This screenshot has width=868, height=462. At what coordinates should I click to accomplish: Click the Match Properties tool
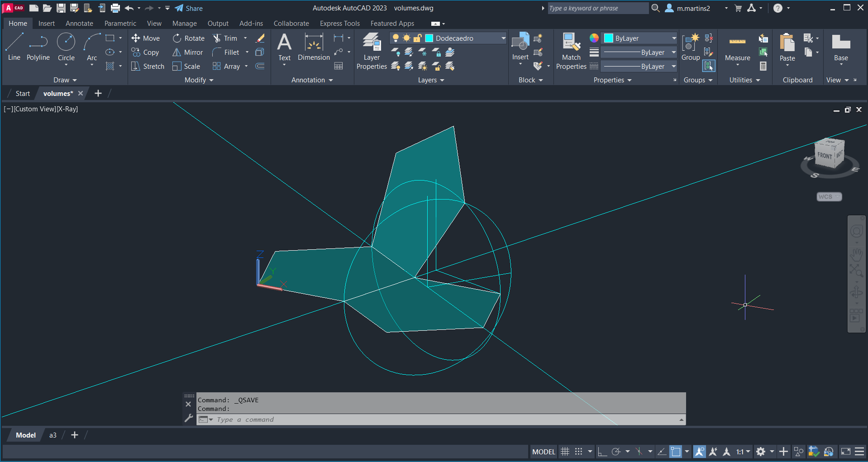coord(571,51)
